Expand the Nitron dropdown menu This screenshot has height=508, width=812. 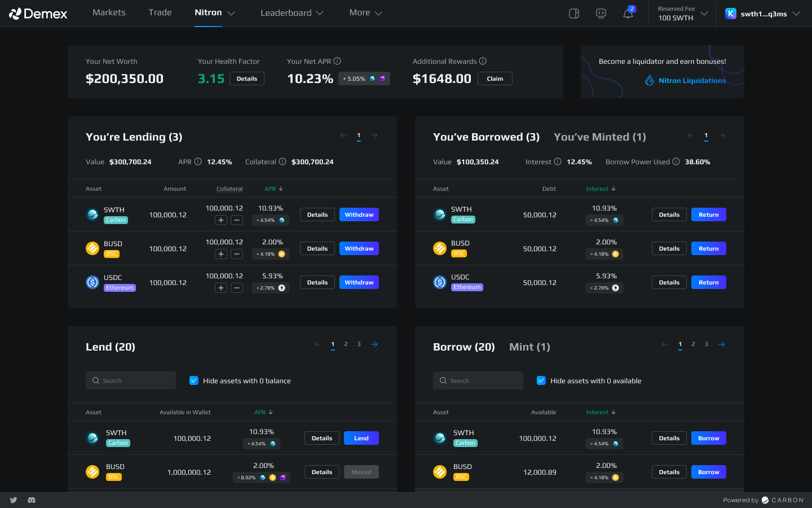click(215, 13)
